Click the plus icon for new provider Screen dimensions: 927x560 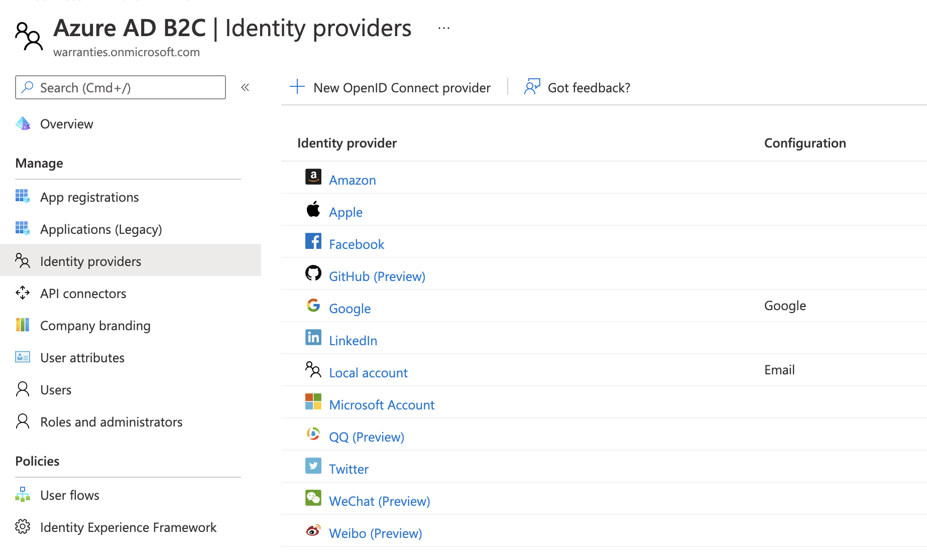pyautogui.click(x=297, y=86)
